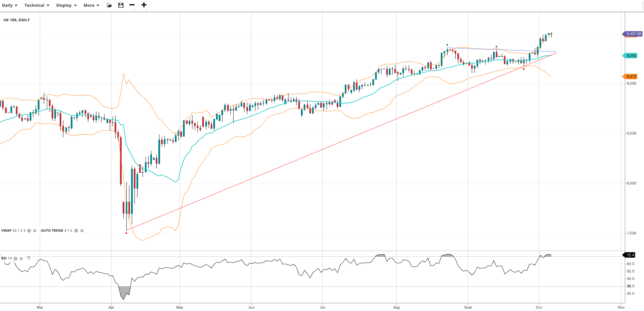Expand the Technical indicators menu
This screenshot has width=644, height=311.
pyautogui.click(x=37, y=5)
